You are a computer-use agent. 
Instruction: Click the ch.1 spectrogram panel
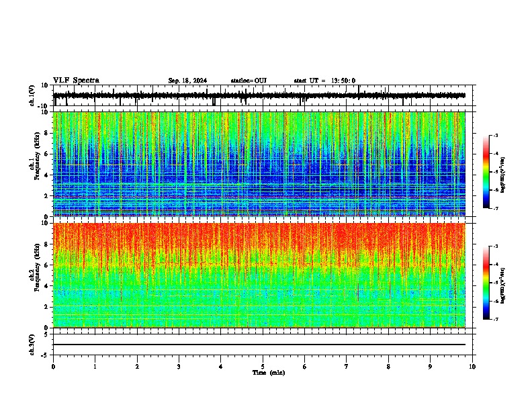coord(259,164)
